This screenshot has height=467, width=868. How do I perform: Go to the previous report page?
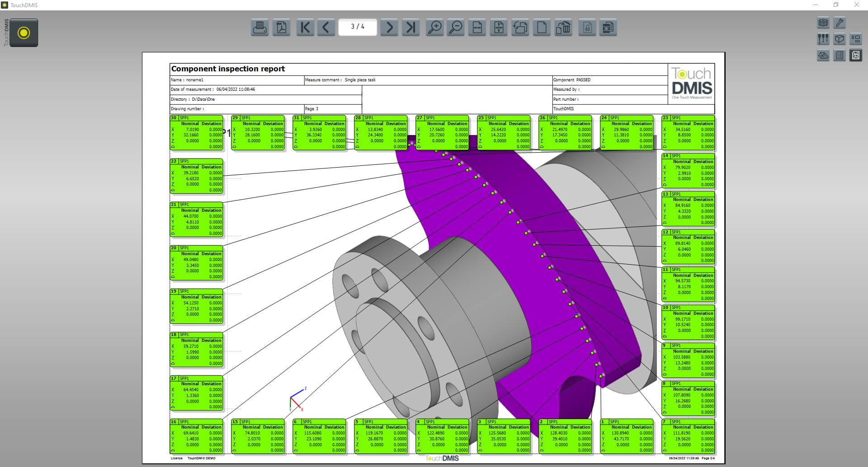coord(326,28)
